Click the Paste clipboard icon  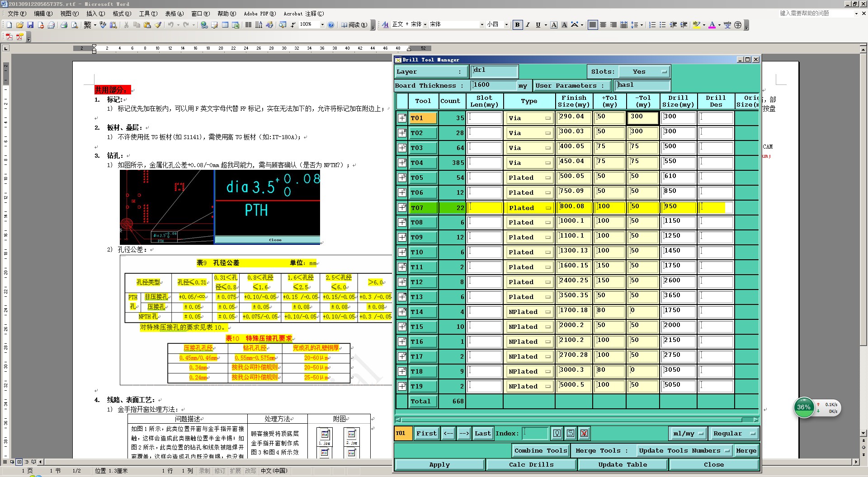[x=147, y=25]
